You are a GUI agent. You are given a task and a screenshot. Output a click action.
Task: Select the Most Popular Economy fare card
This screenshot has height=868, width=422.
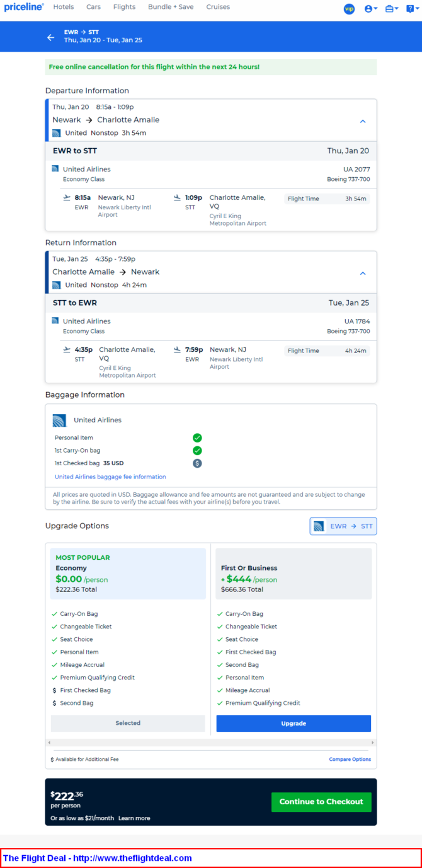[128, 574]
